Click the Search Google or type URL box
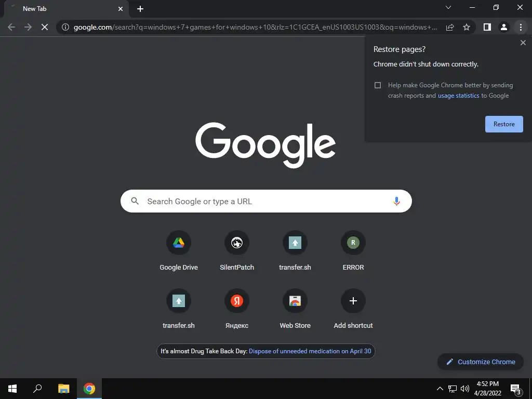Viewport: 532px width, 399px height. coord(266,201)
